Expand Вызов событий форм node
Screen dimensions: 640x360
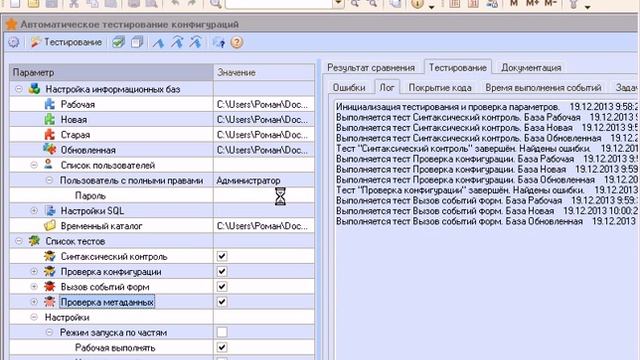(34, 287)
